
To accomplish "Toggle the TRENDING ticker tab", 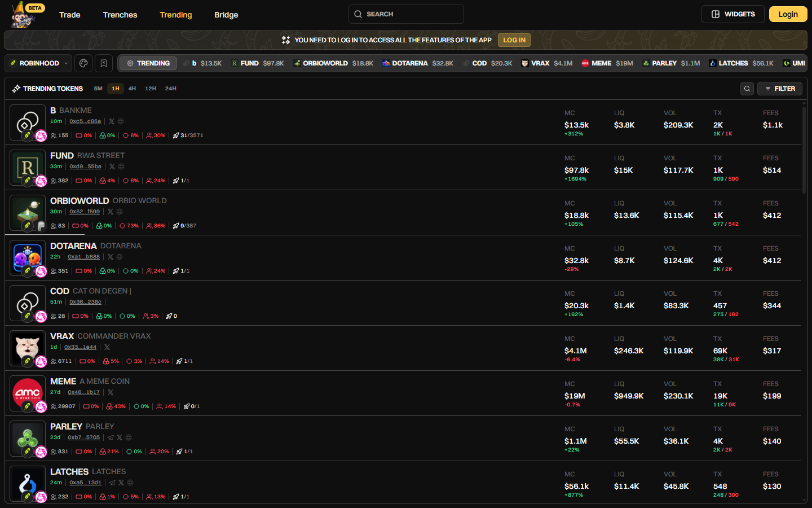I will (x=148, y=63).
